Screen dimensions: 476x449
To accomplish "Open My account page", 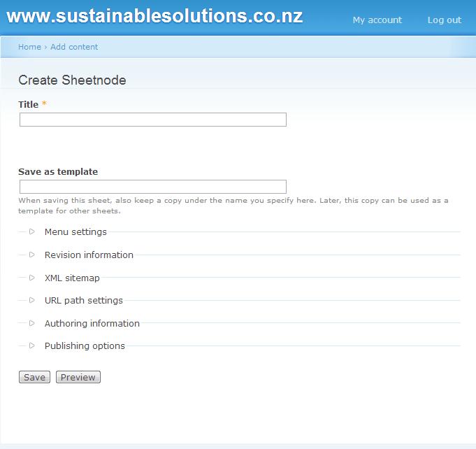I will coord(377,20).
